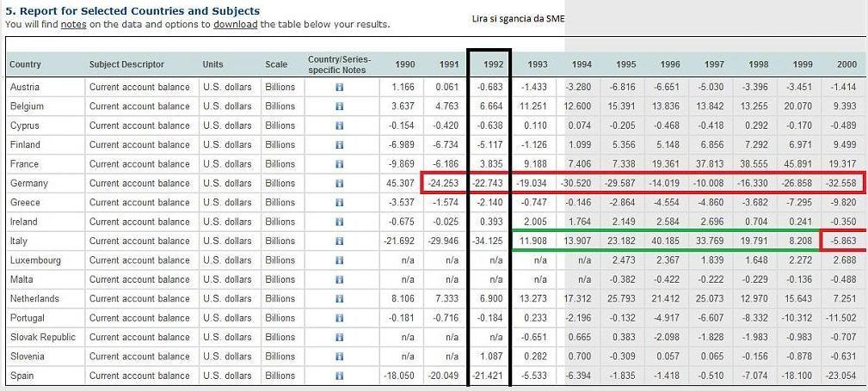The image size is (868, 391).
Task: Click the Germany row info icon
Action: 340,184
